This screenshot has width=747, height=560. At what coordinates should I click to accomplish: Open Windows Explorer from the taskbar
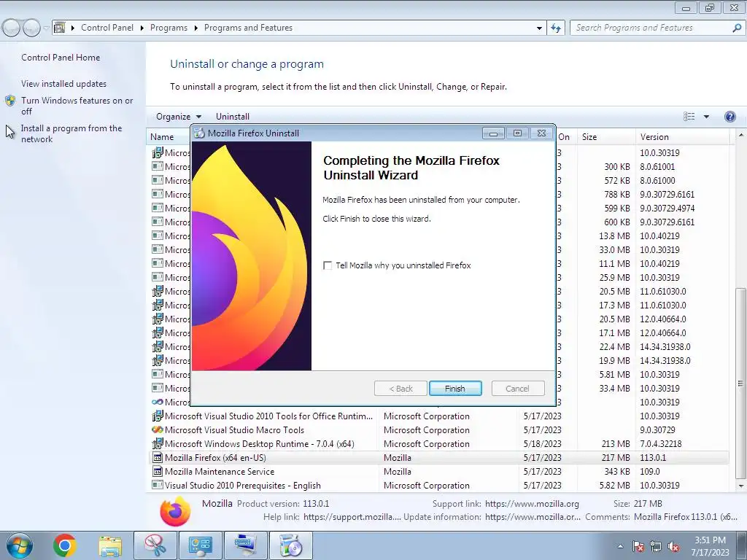[110, 545]
